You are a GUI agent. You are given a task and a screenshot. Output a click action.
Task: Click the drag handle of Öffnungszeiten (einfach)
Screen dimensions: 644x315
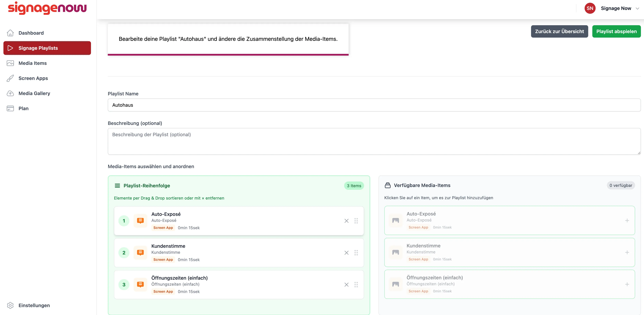point(356,285)
